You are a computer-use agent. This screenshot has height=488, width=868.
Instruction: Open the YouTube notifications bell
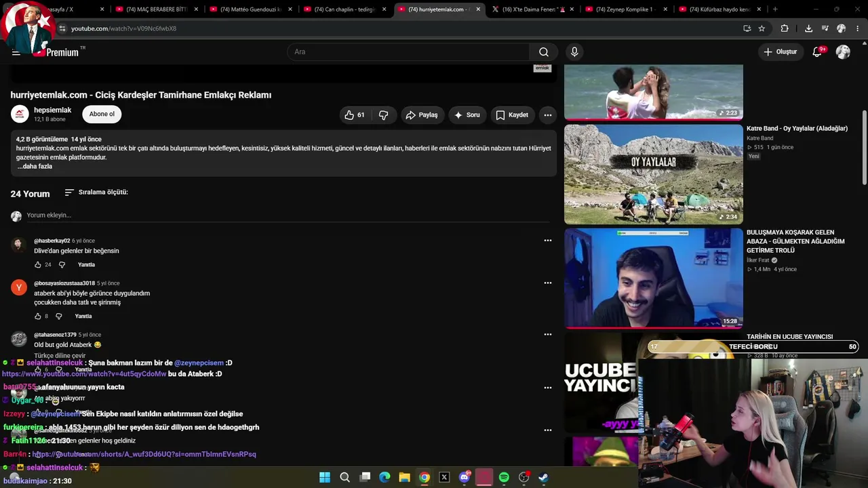tap(818, 52)
